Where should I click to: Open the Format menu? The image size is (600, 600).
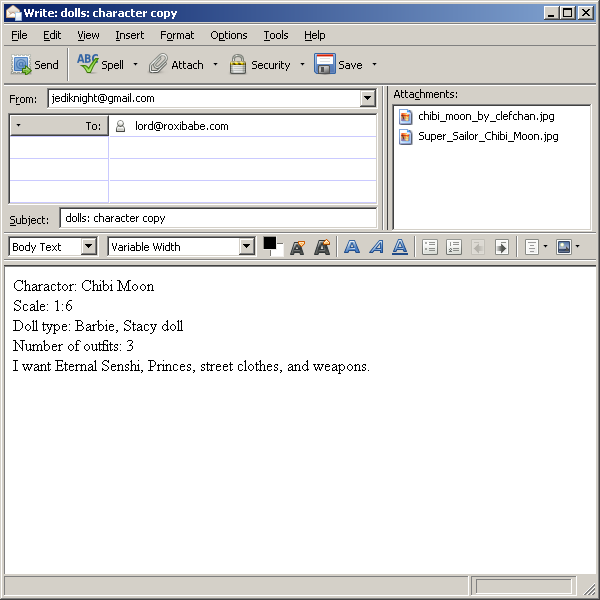[x=177, y=35]
